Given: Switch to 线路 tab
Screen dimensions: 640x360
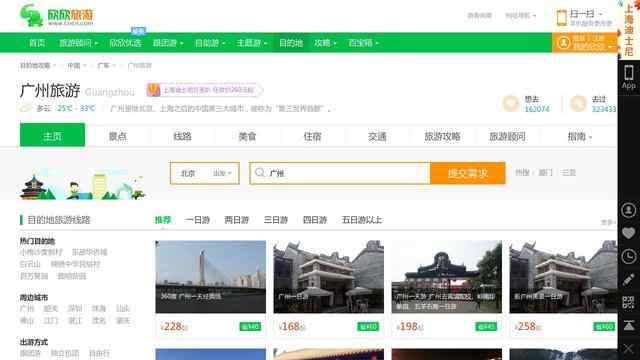Looking at the screenshot, I should pyautogui.click(x=182, y=136).
